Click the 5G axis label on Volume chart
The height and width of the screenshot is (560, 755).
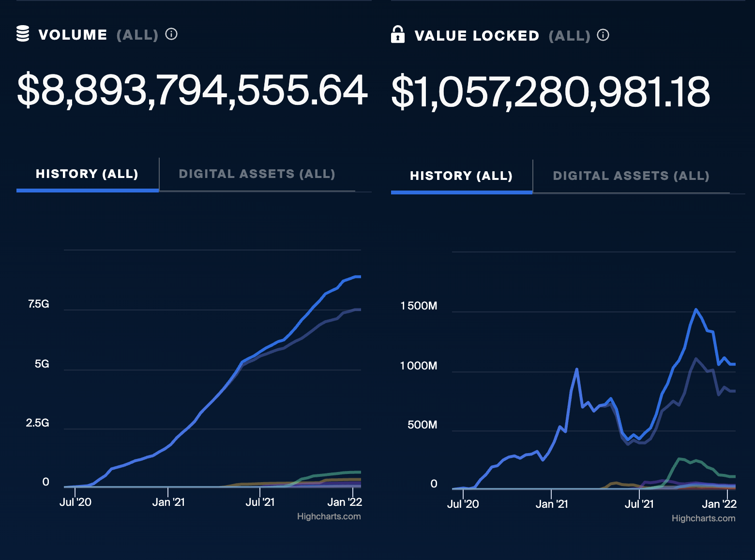(x=42, y=364)
